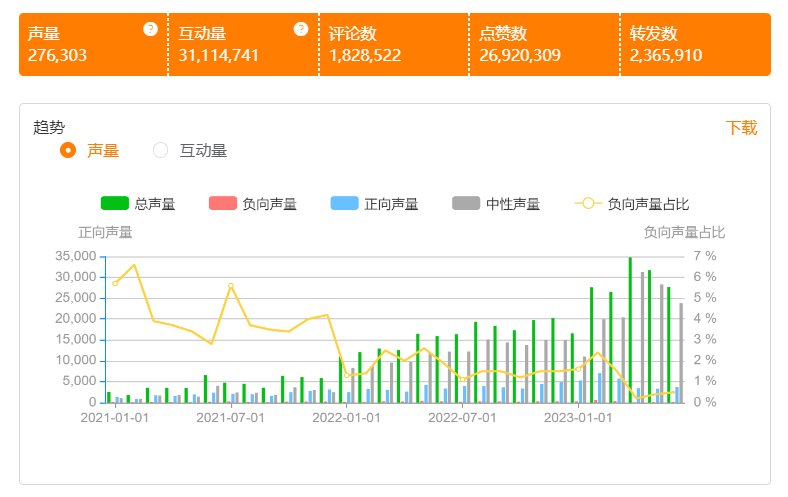Click the 2022-01-01 axis label
Screen dimensions: 788x497
(x=346, y=418)
